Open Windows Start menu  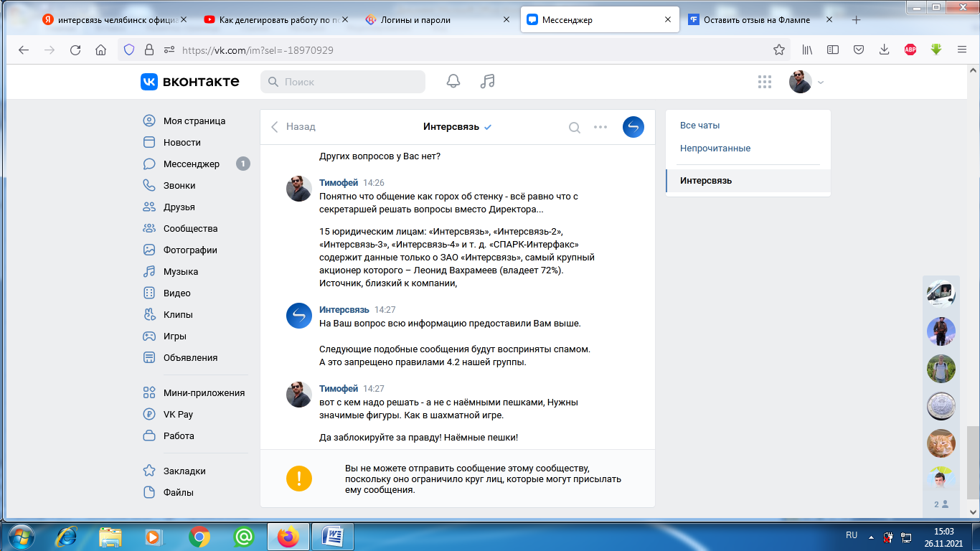tap(20, 536)
